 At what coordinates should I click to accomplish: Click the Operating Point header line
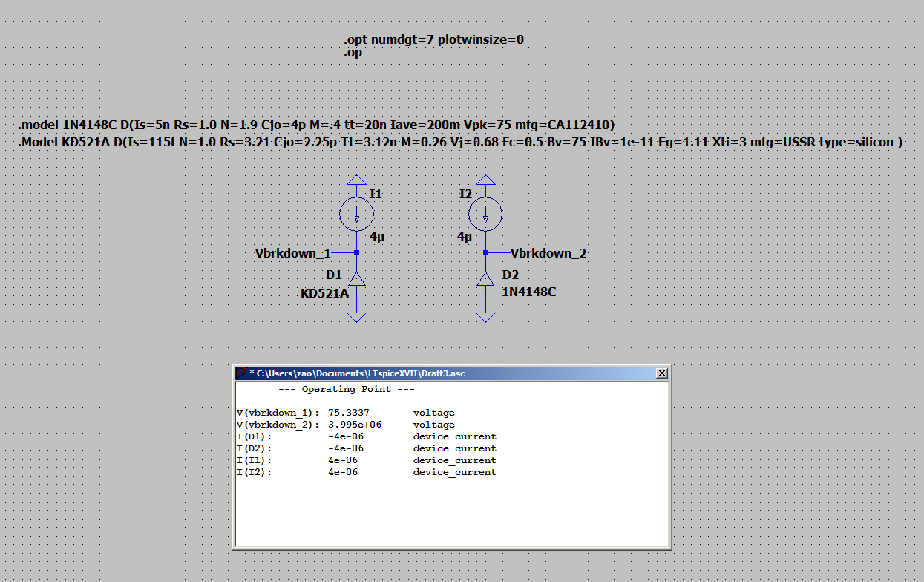(347, 389)
